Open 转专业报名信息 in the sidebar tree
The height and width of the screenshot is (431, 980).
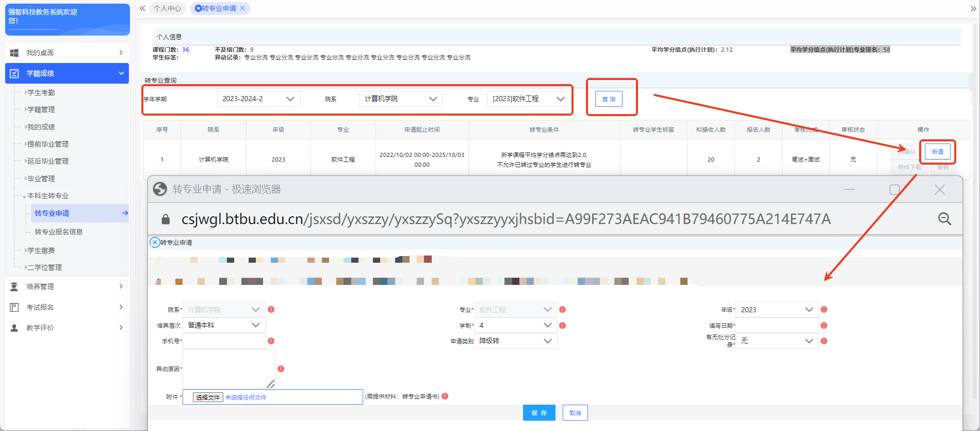point(59,232)
